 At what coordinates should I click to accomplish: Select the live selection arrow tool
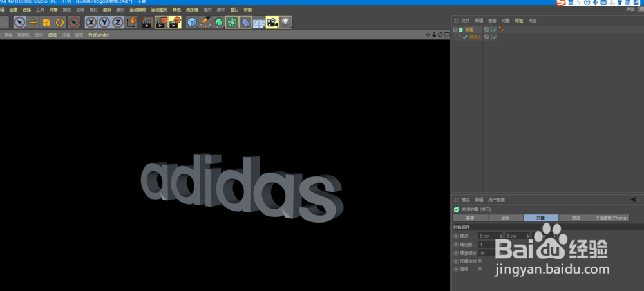pos(20,23)
